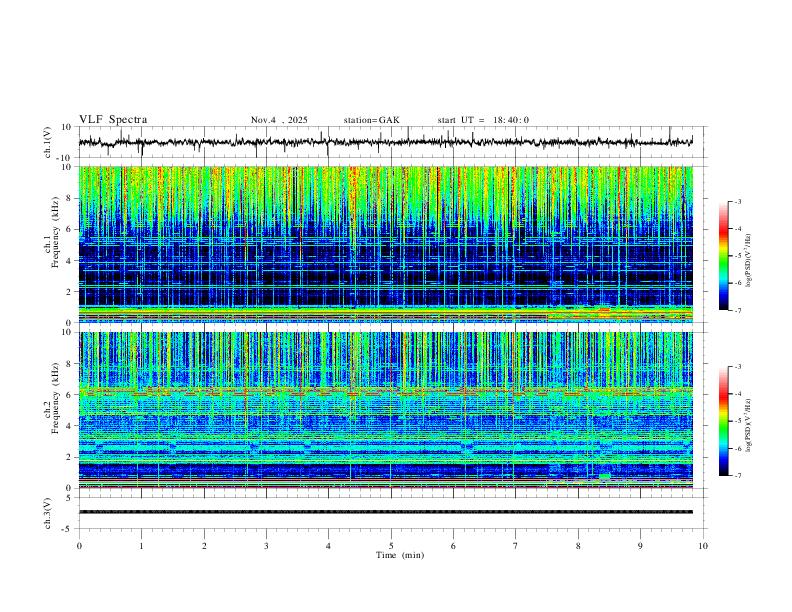Click the ch.2 spectrogram panel

(x=386, y=410)
